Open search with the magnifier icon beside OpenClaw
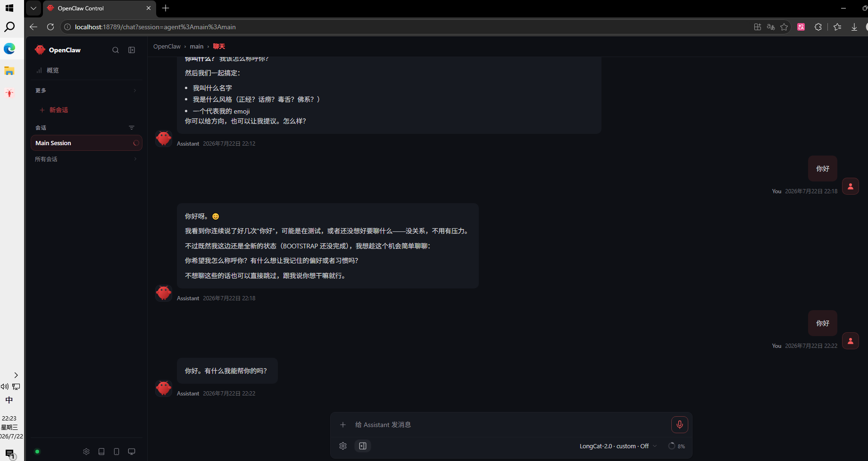The height and width of the screenshot is (461, 868). [116, 50]
